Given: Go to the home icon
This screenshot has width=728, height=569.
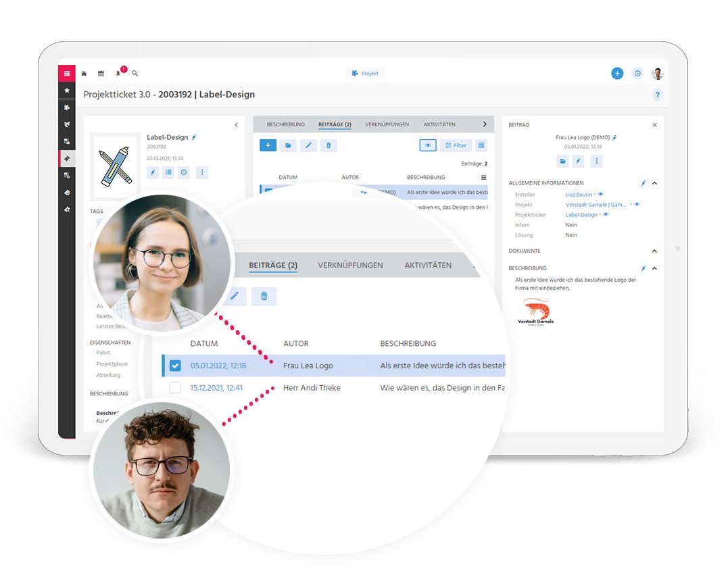Looking at the screenshot, I should pos(84,73).
